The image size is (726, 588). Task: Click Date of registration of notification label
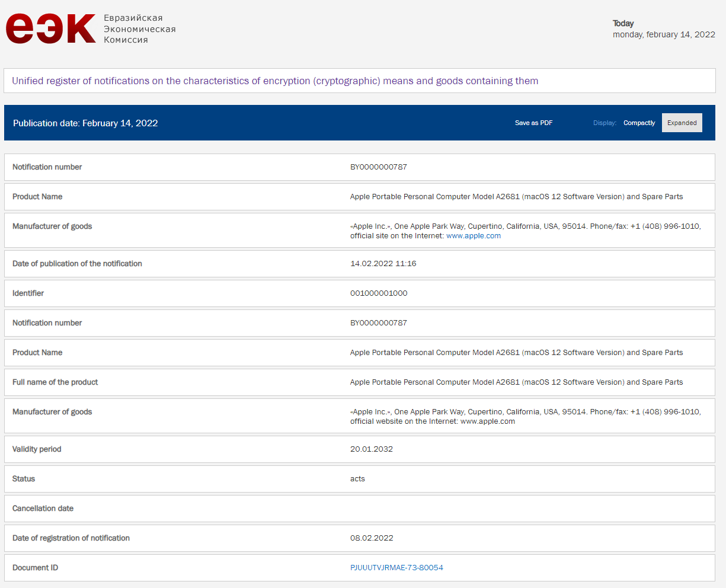pyautogui.click(x=71, y=538)
